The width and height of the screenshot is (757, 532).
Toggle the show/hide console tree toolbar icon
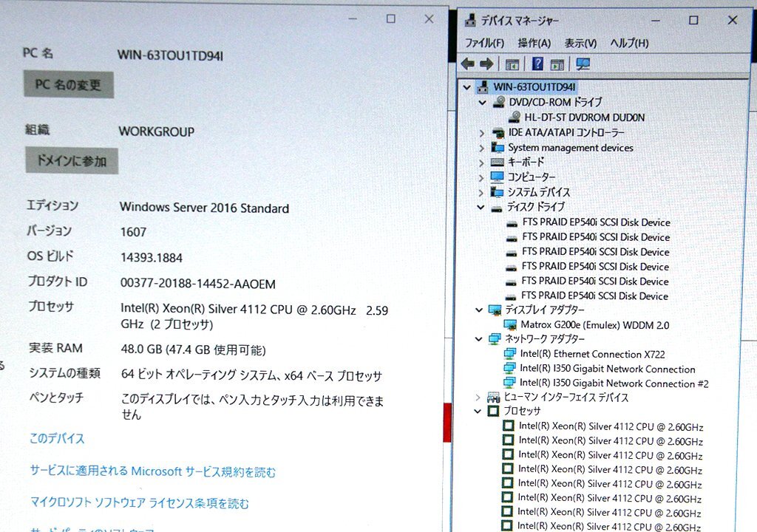pos(512,64)
